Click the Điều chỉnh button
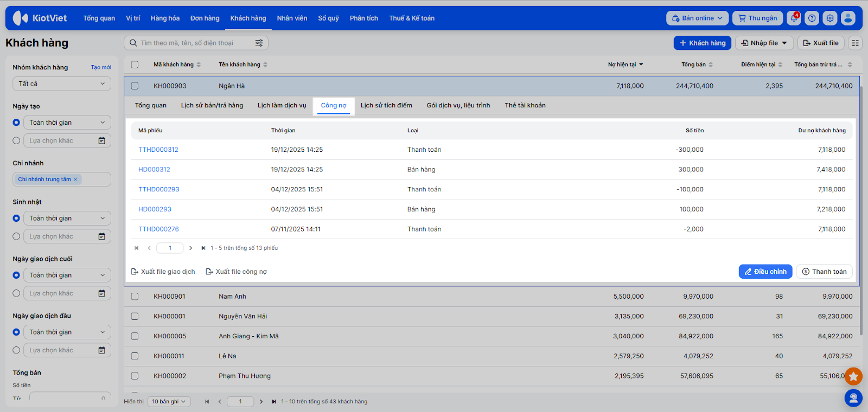Image resolution: width=868 pixels, height=412 pixels. 765,272
